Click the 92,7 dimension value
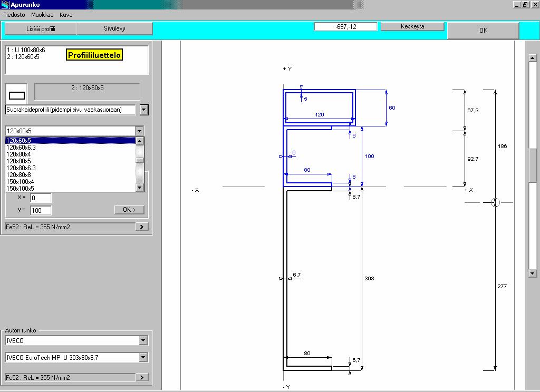The height and width of the screenshot is (392, 540). pyautogui.click(x=473, y=159)
